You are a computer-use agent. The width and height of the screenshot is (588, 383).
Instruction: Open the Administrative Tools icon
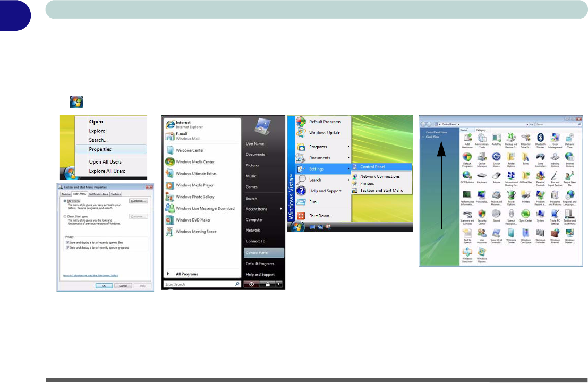click(x=482, y=141)
